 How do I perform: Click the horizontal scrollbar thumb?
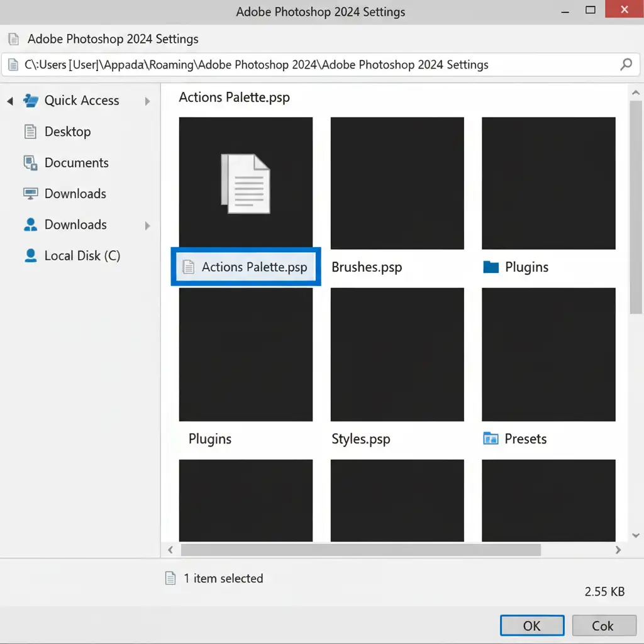click(x=360, y=550)
